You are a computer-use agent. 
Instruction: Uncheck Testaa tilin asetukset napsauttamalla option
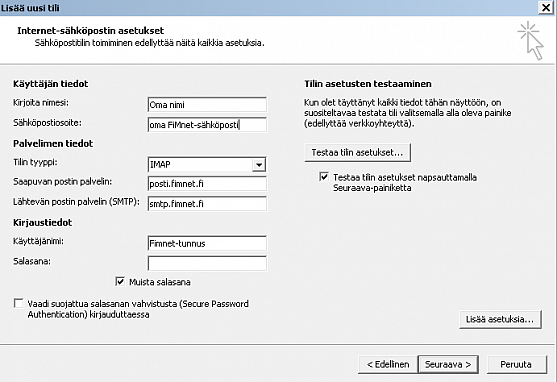[x=324, y=177]
